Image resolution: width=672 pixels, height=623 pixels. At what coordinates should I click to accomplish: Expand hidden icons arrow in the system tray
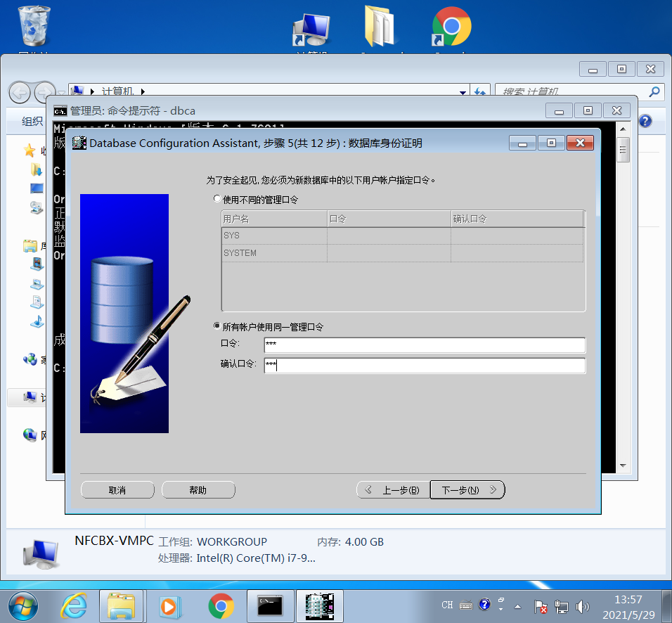[517, 605]
